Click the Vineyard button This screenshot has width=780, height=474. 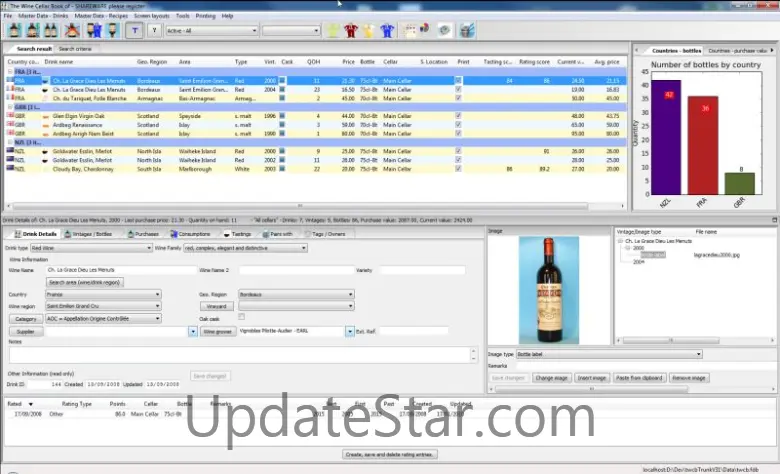click(x=216, y=306)
